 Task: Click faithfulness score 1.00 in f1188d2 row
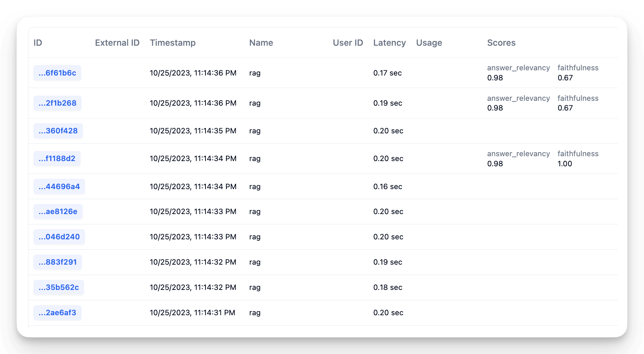click(565, 164)
